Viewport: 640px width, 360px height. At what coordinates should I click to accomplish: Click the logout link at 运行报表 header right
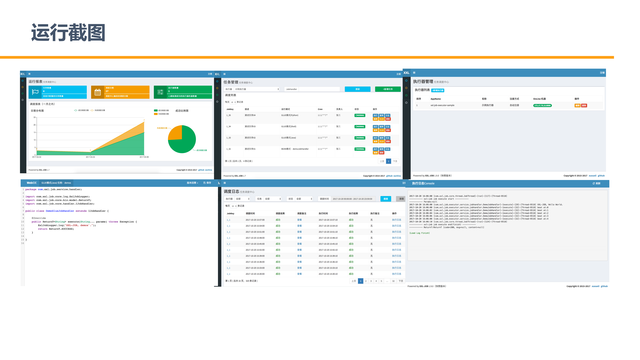point(210,74)
